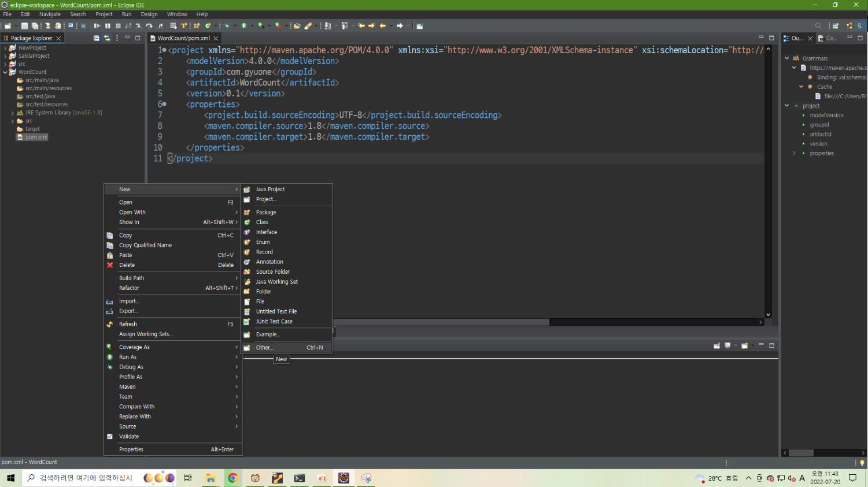Click the Suspend debug icon in toolbar

click(108, 26)
